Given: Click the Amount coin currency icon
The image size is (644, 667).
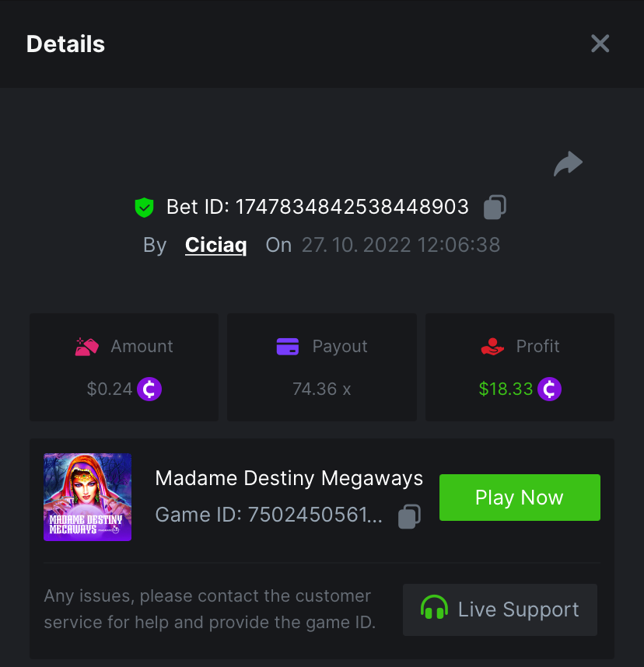Looking at the screenshot, I should [149, 389].
